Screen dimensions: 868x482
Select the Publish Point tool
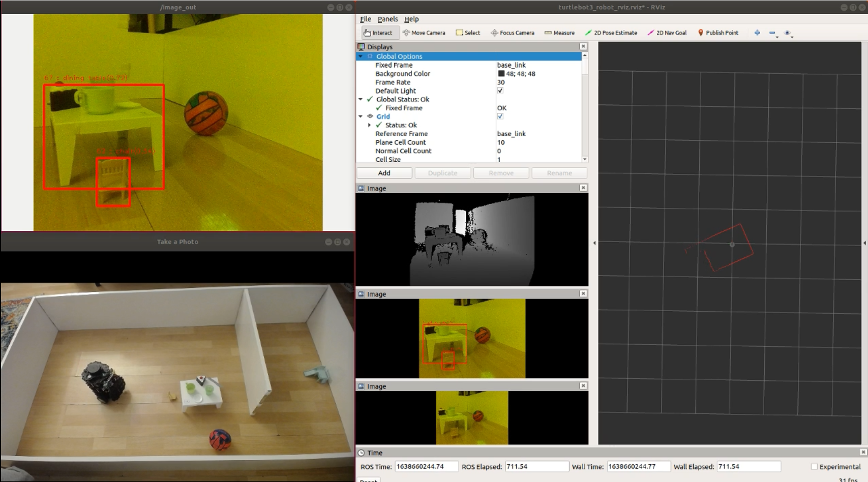(717, 33)
